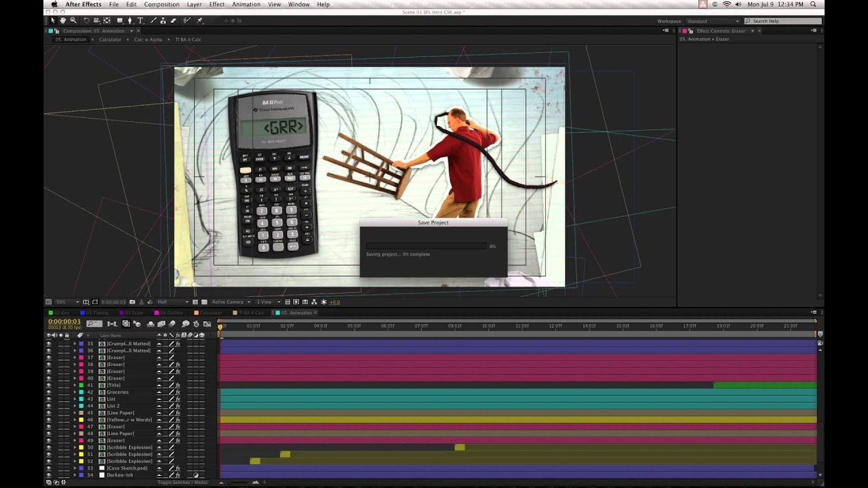Expand Darken-Ish layer properties
The height and width of the screenshot is (488, 868).
75,474
